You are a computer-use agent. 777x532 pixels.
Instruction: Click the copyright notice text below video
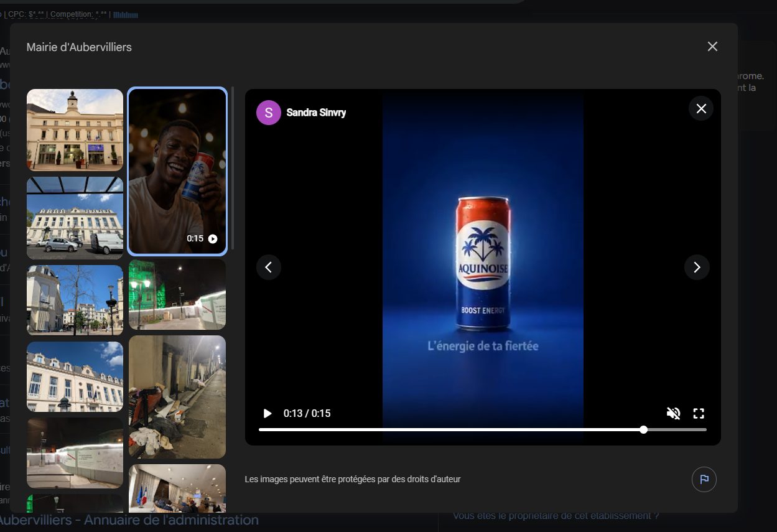[353, 479]
